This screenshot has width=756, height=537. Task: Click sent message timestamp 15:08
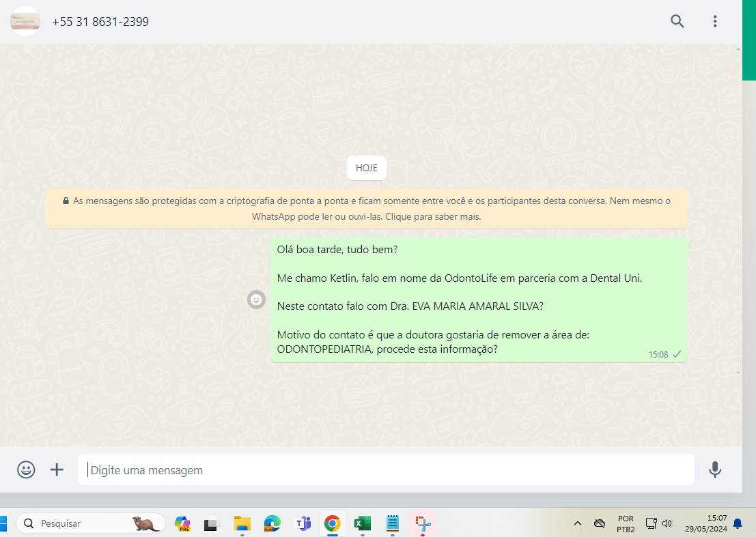tap(658, 355)
